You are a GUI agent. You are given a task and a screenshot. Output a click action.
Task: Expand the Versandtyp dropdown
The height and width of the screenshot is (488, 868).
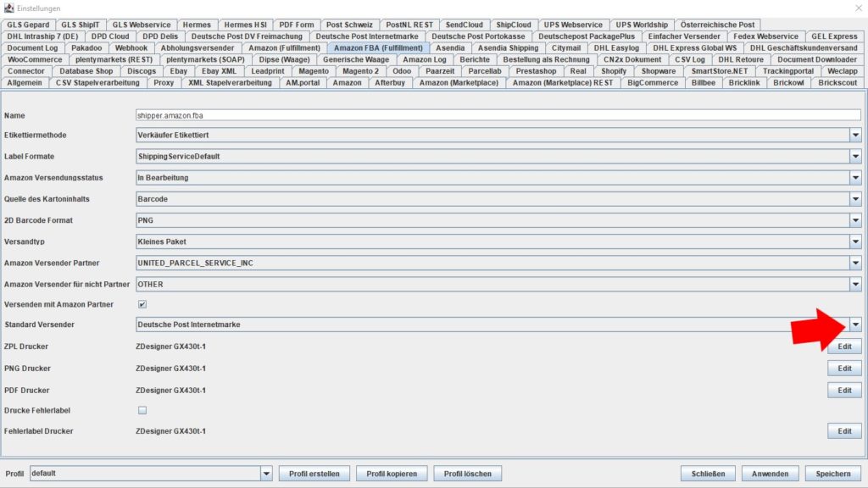[855, 241]
